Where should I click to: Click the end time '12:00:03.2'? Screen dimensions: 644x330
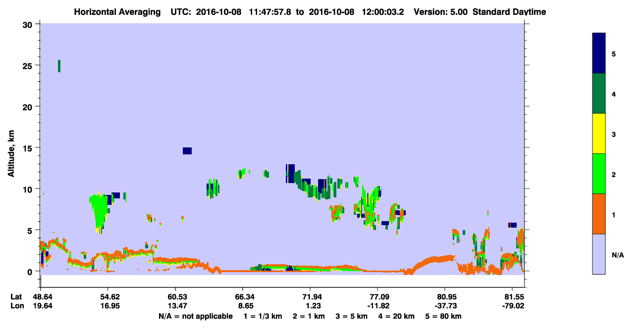[x=384, y=12]
